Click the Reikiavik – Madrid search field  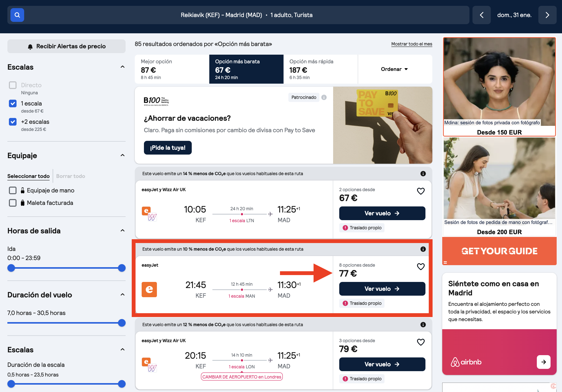click(x=238, y=15)
